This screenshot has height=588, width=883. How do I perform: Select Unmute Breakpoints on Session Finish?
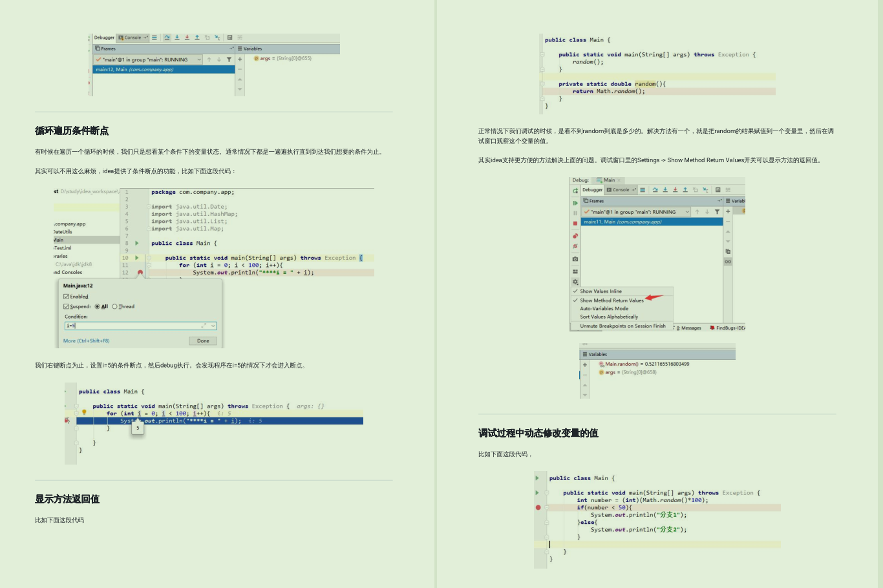coord(622,326)
